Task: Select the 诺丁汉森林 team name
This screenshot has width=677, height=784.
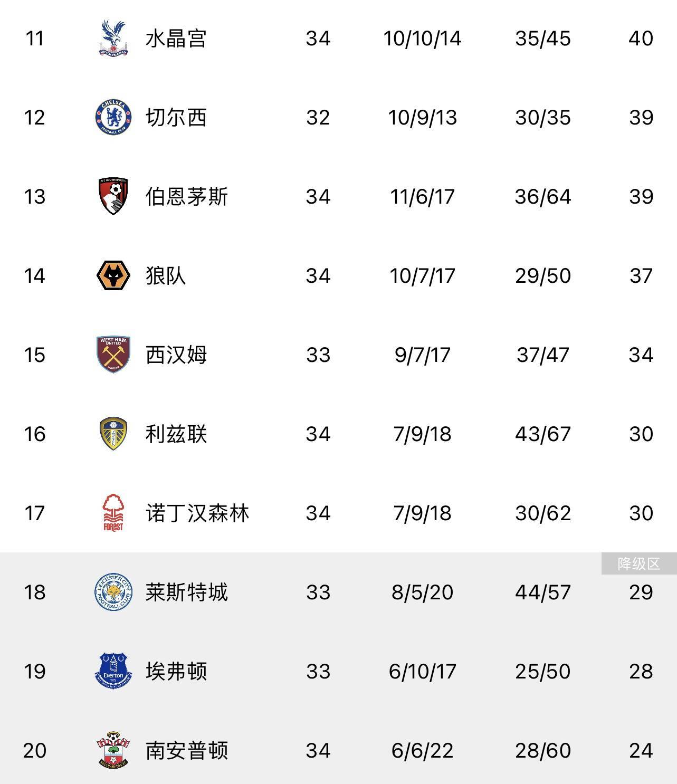Action: (197, 513)
